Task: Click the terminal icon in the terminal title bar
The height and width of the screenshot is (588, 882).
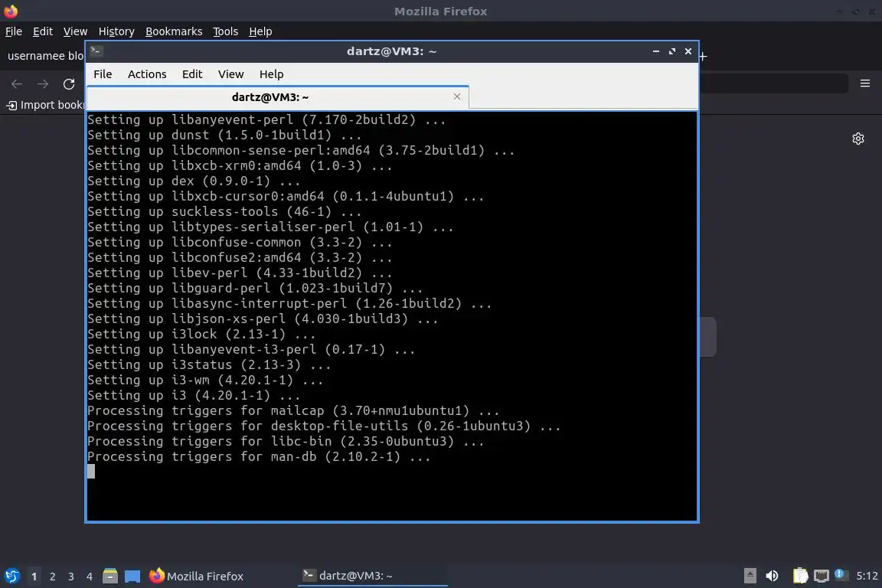Action: point(96,51)
